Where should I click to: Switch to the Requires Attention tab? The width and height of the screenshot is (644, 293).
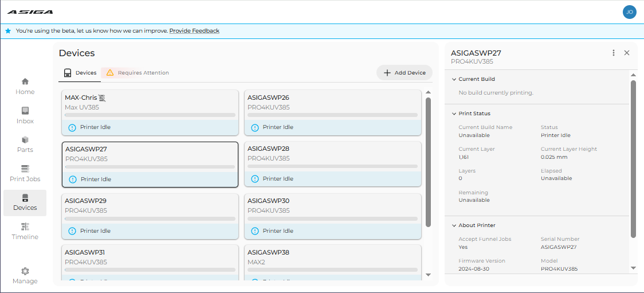(x=137, y=73)
